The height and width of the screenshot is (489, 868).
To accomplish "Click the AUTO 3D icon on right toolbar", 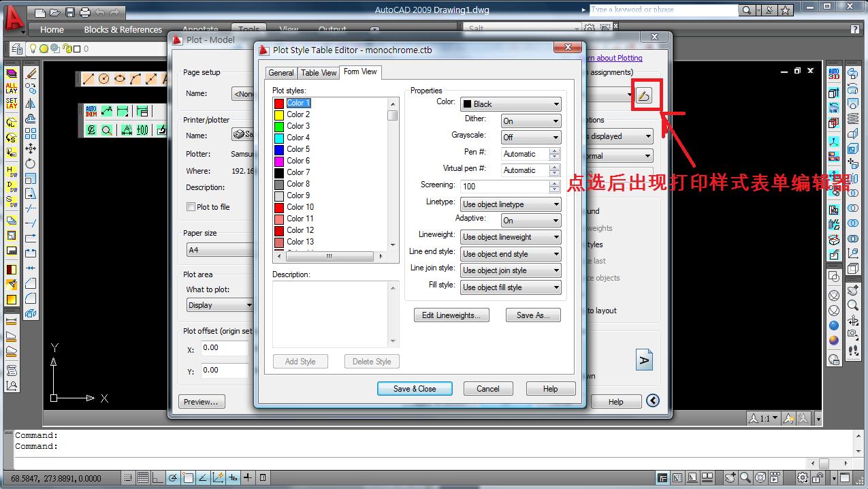I will [x=834, y=73].
